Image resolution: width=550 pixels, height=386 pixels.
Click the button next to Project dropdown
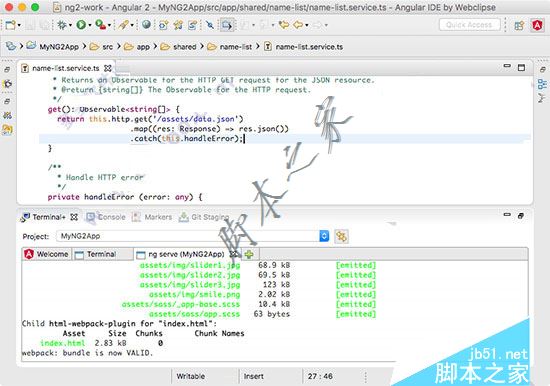click(341, 236)
